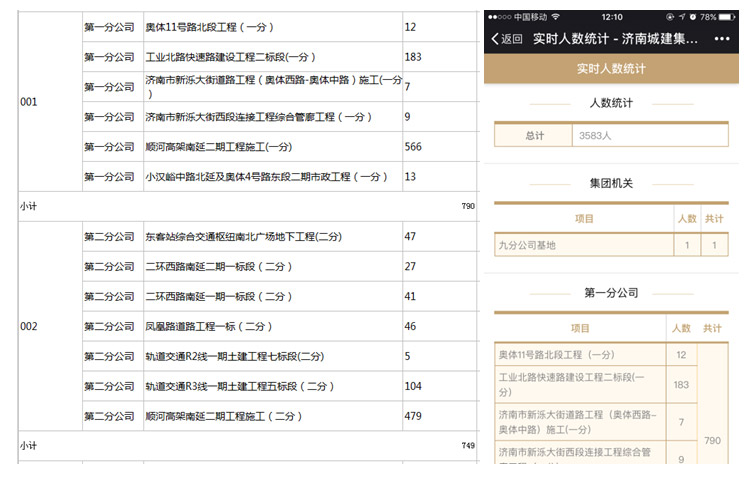The width and height of the screenshot is (747, 482).
Task: Tap the page title 实时人数统计 - 济南城建集
Action: point(615,39)
